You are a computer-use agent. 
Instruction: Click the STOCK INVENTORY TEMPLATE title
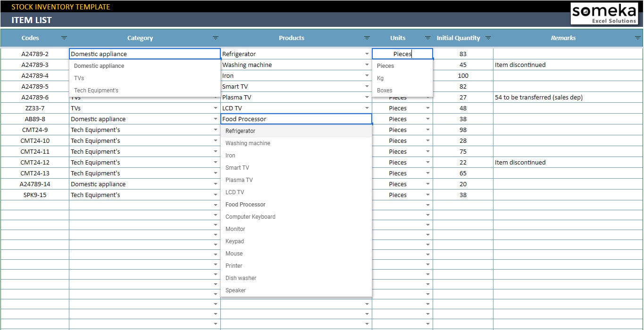(61, 7)
